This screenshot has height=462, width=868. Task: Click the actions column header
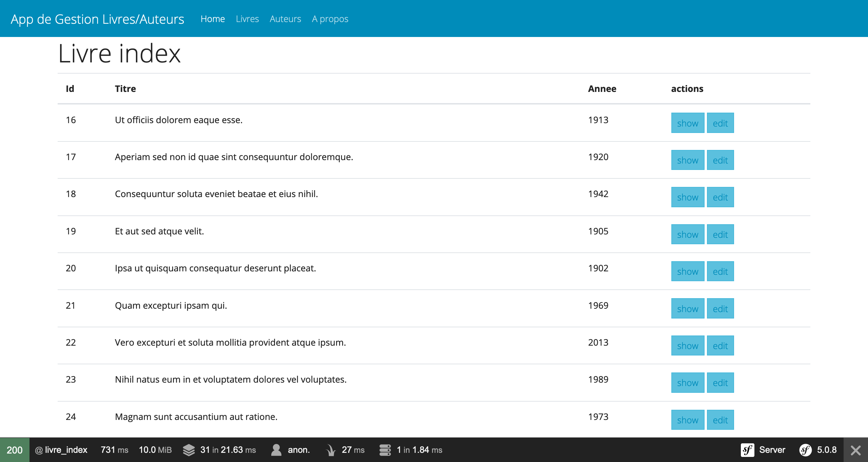coord(687,89)
